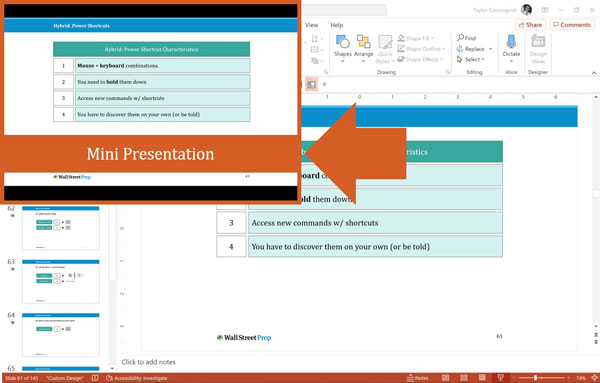Expand Shape Fill dropdown

click(432, 38)
